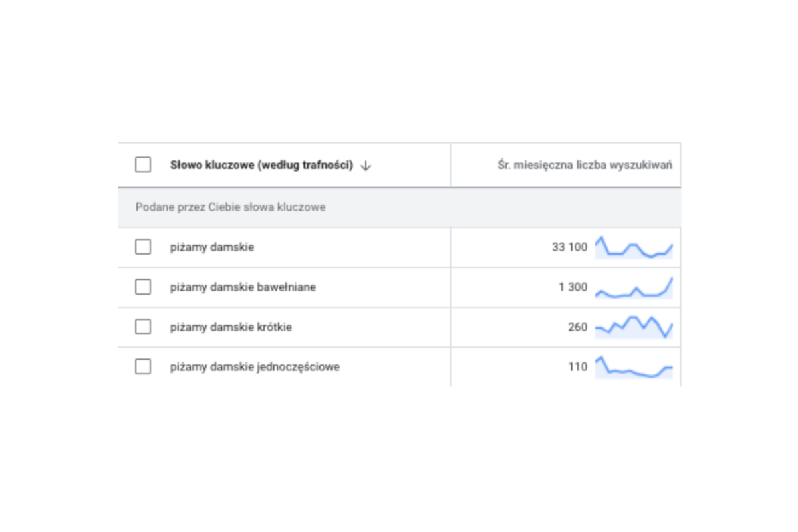The height and width of the screenshot is (532, 798).
Task: Click the 33 100 search volume value
Action: (x=569, y=247)
